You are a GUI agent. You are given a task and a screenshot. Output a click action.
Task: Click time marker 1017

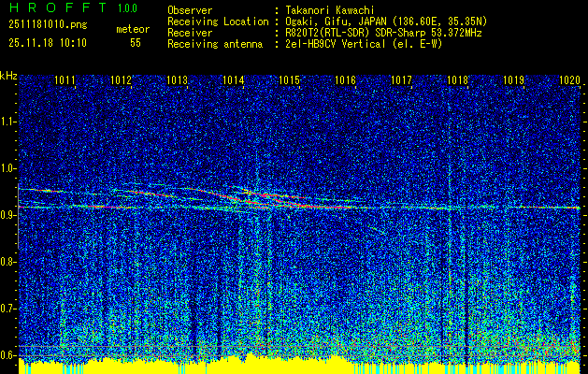coord(401,79)
